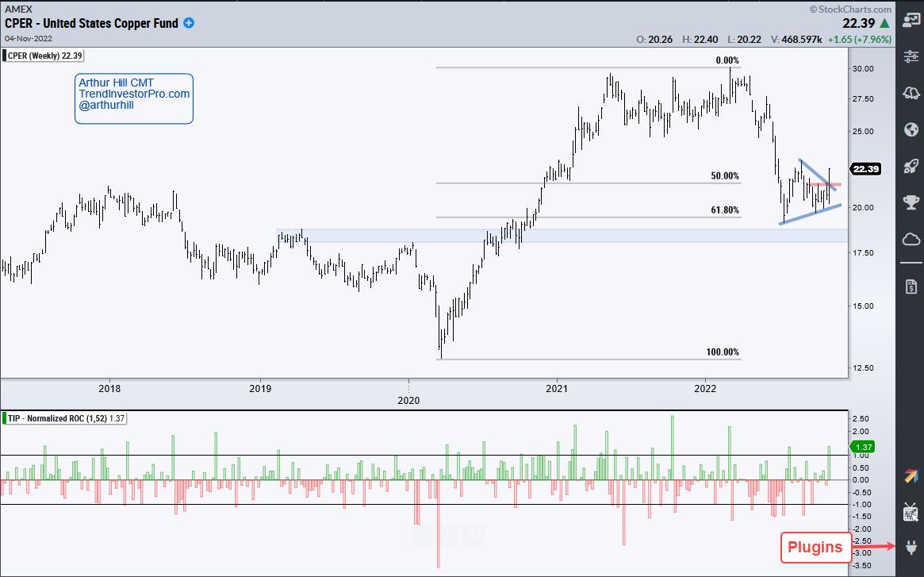Click the 22.39 current price axis marker
Screen dimensions: 924x577
[863, 169]
